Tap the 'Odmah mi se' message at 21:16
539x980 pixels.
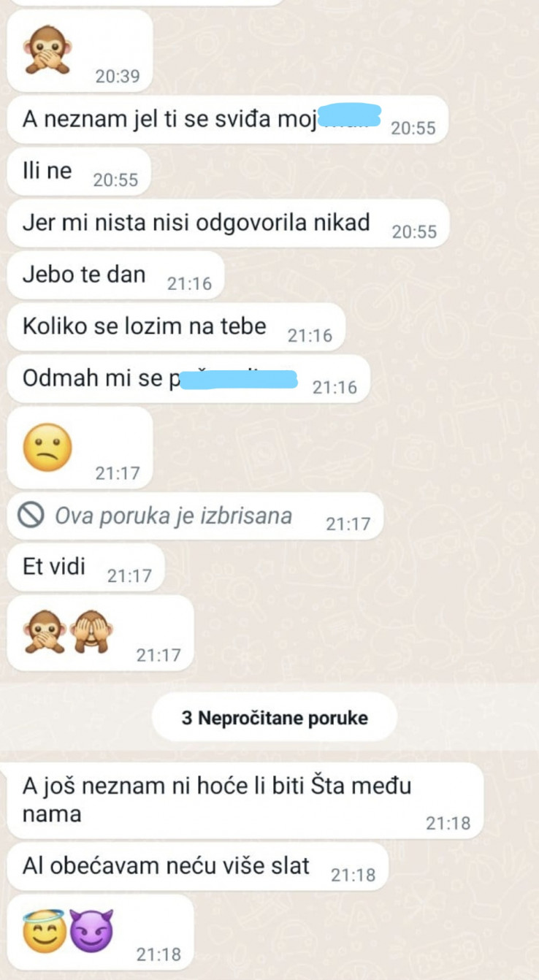[188, 378]
